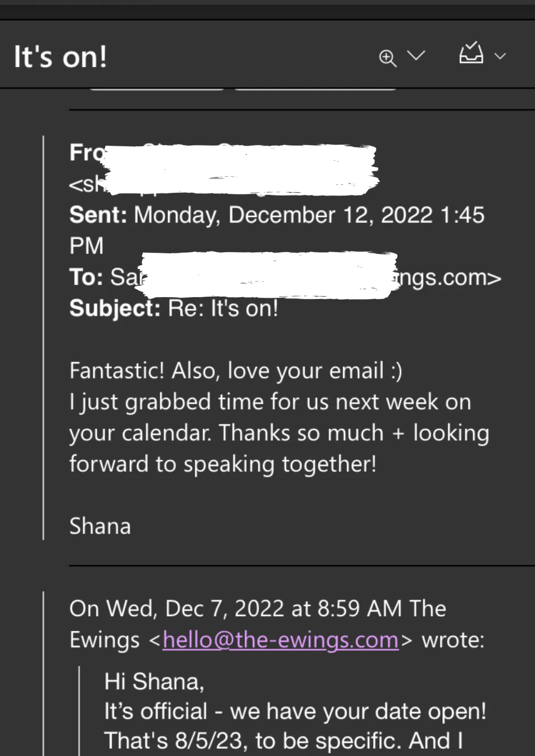Click the "To:" recipient label
Screen dimensions: 535x756
[86, 277]
